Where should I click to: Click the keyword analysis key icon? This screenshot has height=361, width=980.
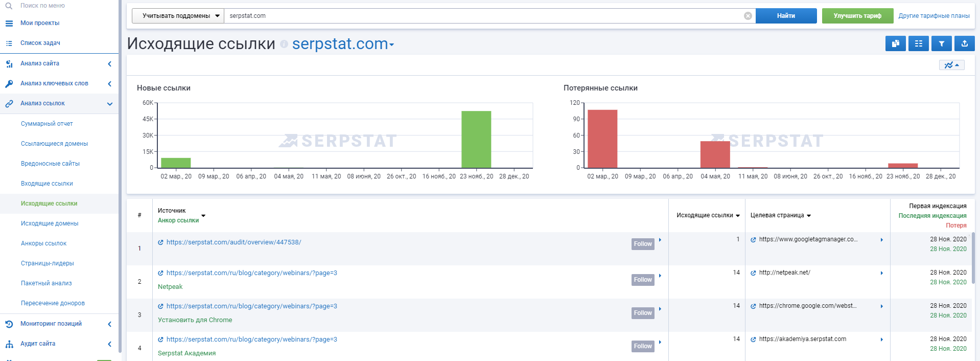pyautogui.click(x=9, y=84)
